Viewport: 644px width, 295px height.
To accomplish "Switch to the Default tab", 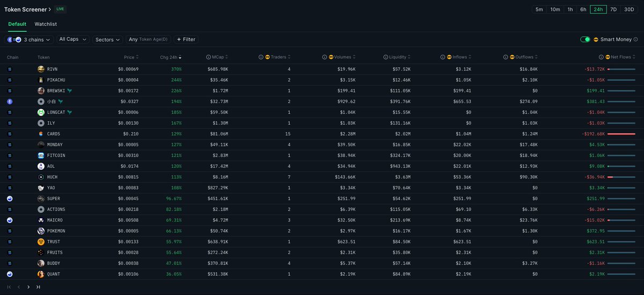I will pyautogui.click(x=17, y=24).
